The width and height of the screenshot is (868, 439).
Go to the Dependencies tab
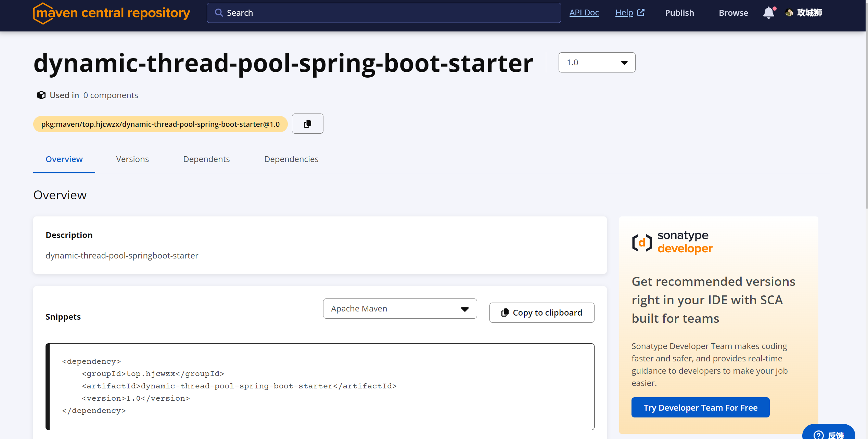click(x=291, y=159)
